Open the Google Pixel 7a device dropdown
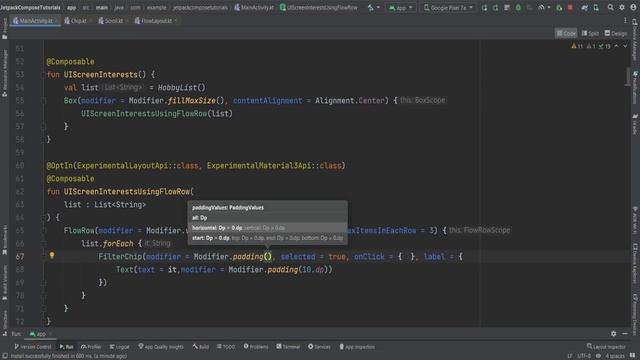 click(448, 7)
